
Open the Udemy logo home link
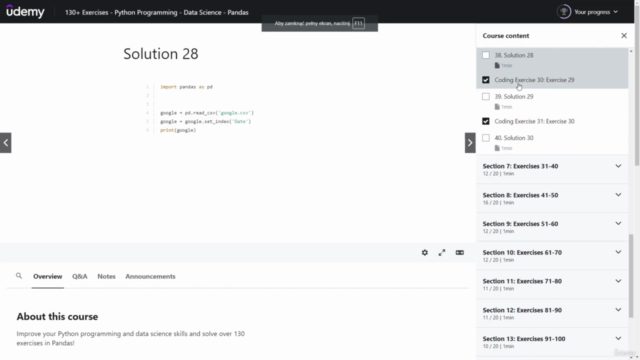[x=25, y=12]
